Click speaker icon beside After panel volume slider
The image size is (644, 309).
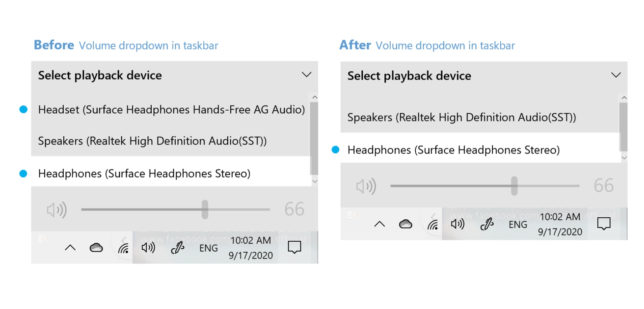[366, 186]
